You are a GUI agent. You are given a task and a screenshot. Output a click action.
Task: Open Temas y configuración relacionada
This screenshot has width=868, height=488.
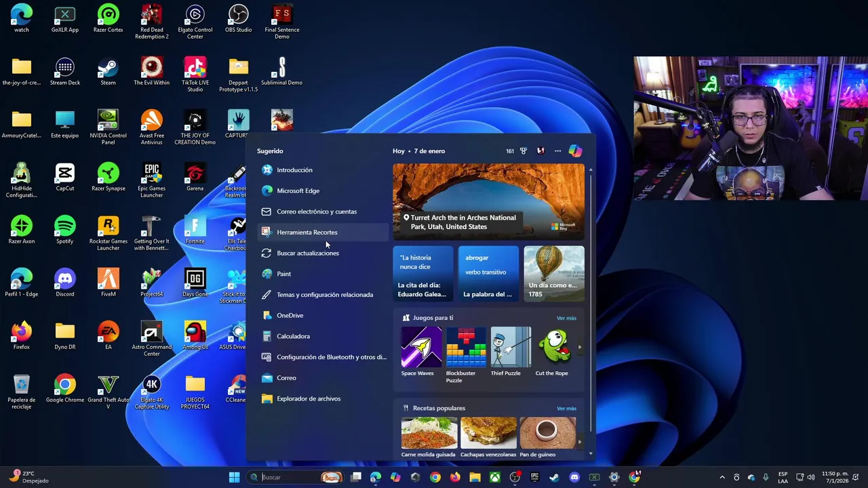click(323, 295)
